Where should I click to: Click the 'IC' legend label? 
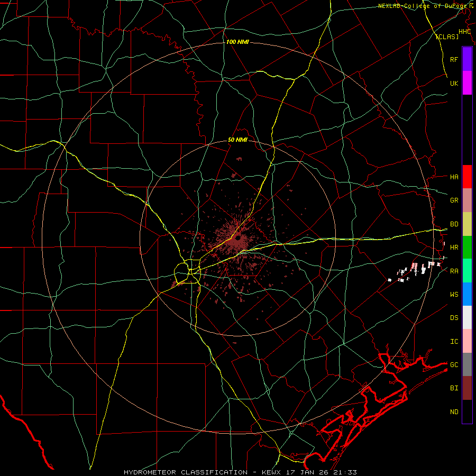tap(454, 342)
